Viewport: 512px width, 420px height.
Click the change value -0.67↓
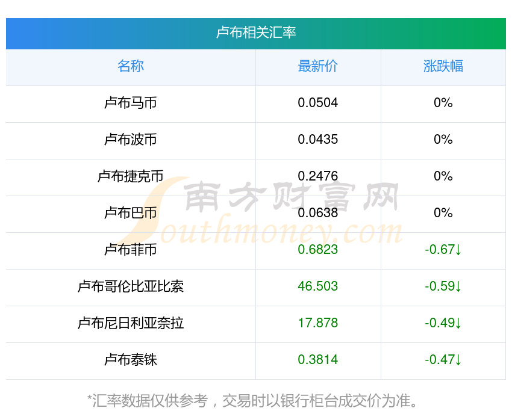click(x=443, y=250)
